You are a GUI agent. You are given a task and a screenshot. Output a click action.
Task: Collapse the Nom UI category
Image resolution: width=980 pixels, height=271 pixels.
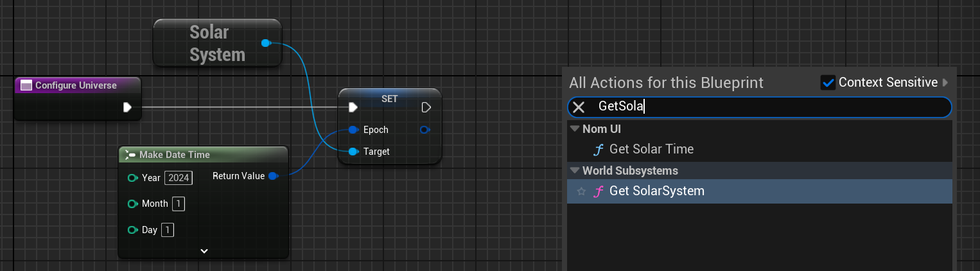pos(574,129)
